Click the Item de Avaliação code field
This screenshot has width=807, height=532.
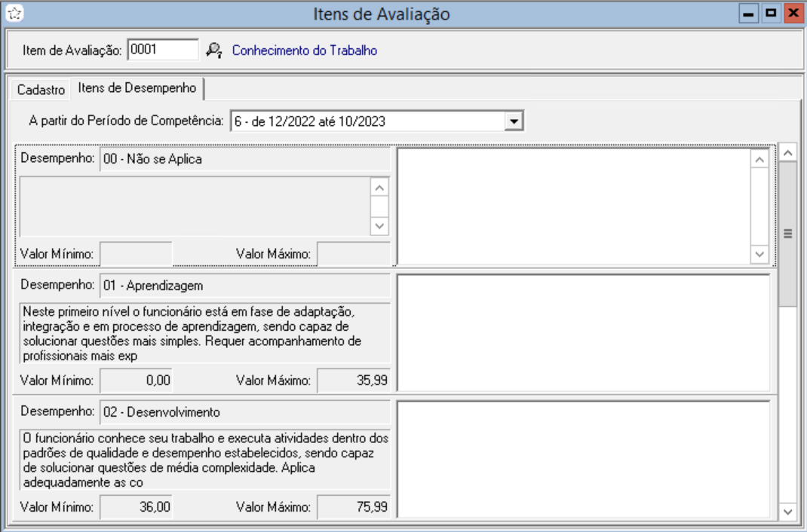coord(163,50)
